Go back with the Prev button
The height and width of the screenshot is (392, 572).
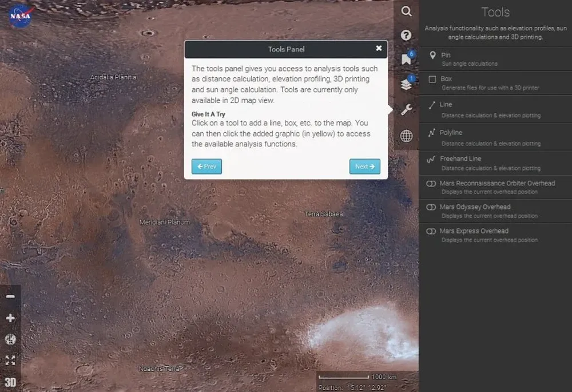tap(206, 167)
